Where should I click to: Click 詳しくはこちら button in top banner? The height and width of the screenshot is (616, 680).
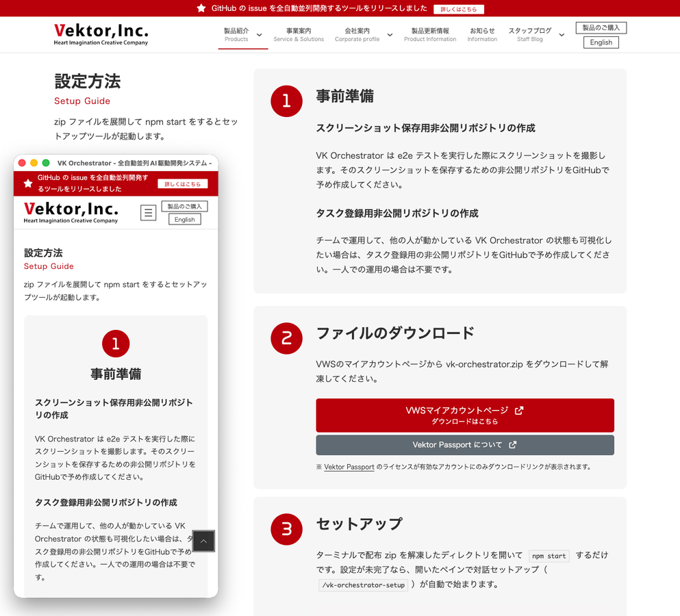(x=458, y=9)
